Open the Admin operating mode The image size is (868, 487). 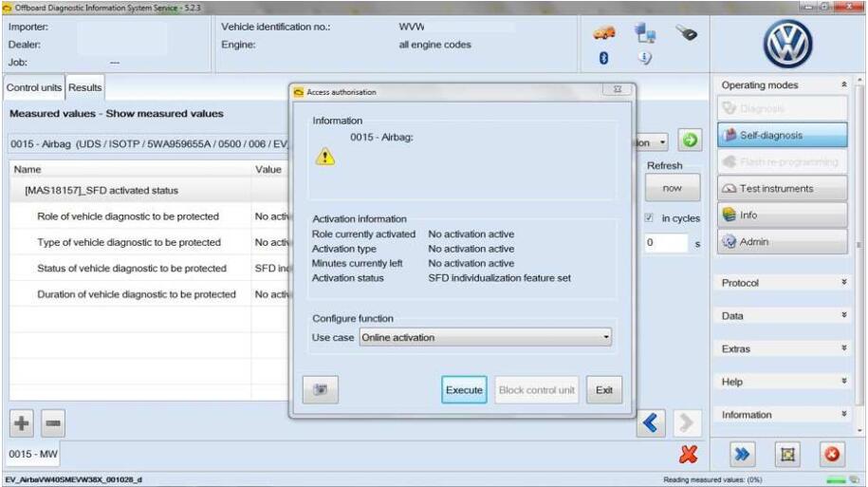point(783,241)
